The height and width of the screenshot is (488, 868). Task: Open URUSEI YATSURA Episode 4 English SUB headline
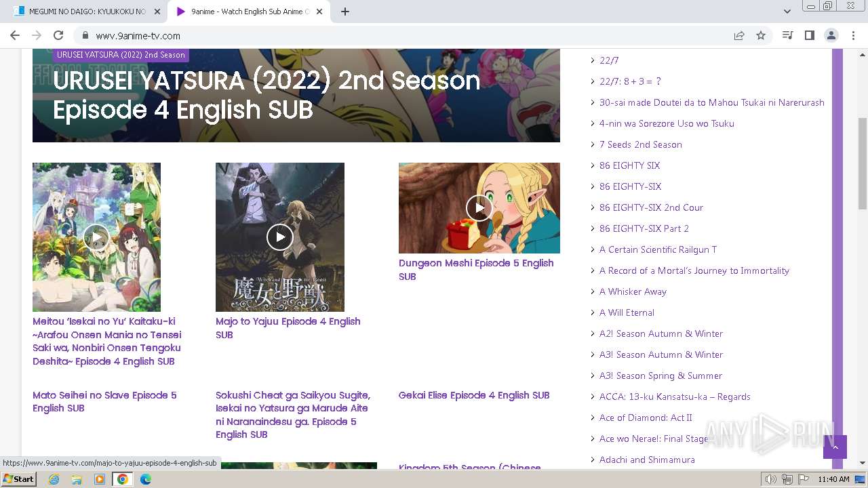point(267,95)
